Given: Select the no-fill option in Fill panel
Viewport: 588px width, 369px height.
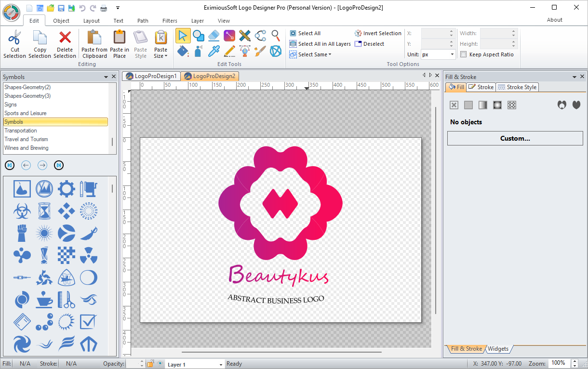Looking at the screenshot, I should coord(454,105).
